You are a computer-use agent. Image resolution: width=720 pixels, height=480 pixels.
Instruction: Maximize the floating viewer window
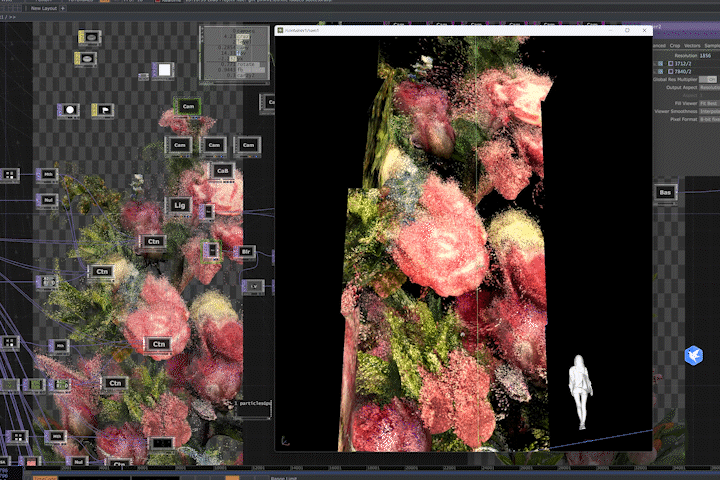[x=627, y=30]
